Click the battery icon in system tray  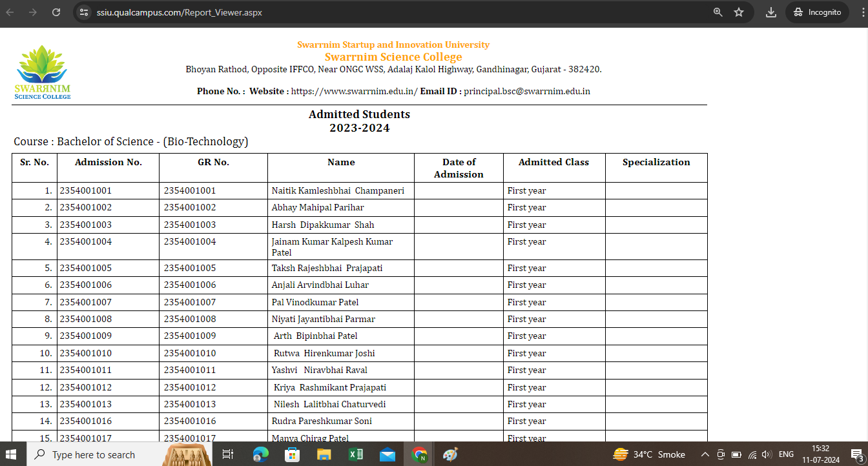pyautogui.click(x=736, y=454)
